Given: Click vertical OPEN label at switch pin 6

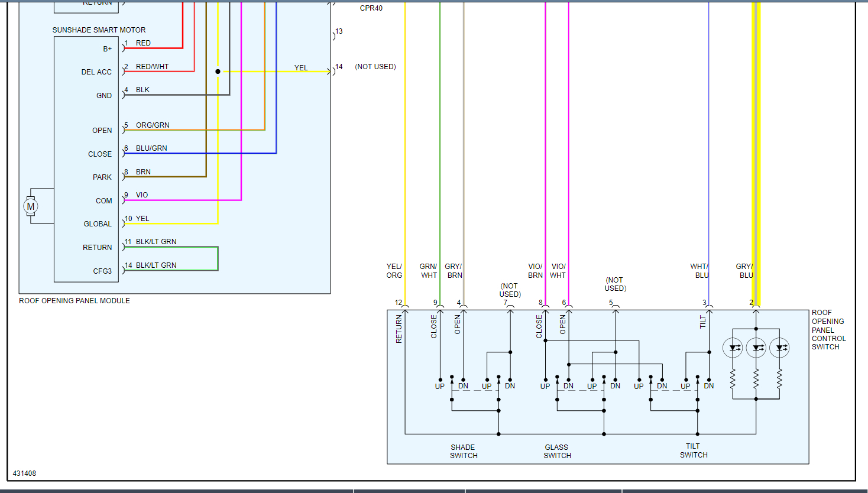Looking at the screenshot, I should 563,325.
